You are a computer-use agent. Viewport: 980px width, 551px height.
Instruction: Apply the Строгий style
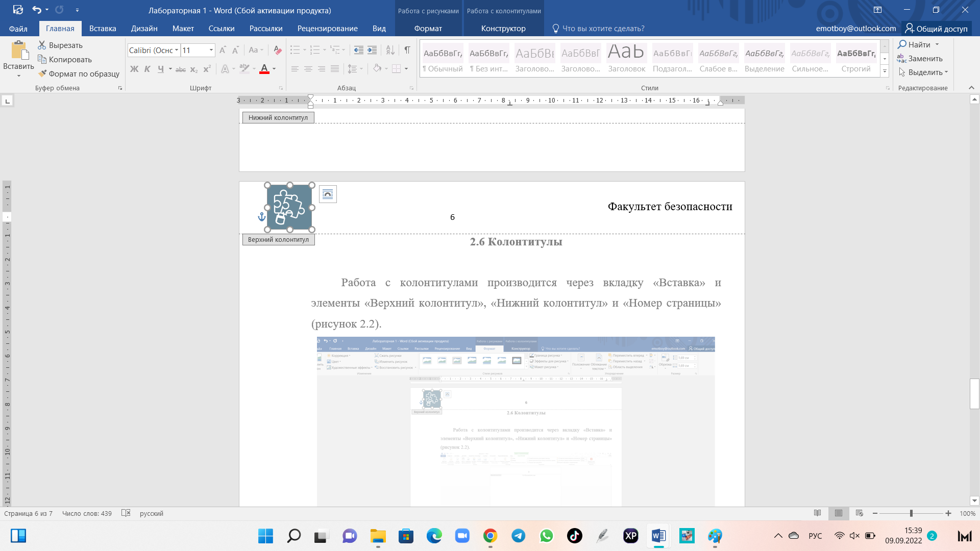[856, 59]
